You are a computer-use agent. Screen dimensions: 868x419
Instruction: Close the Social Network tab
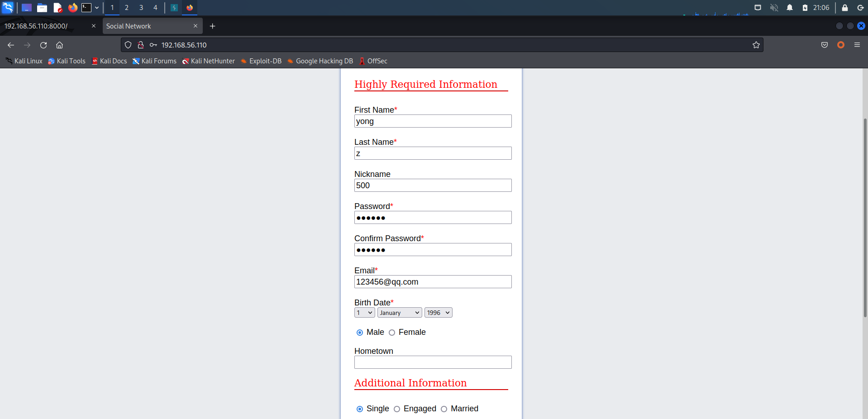[x=196, y=26]
